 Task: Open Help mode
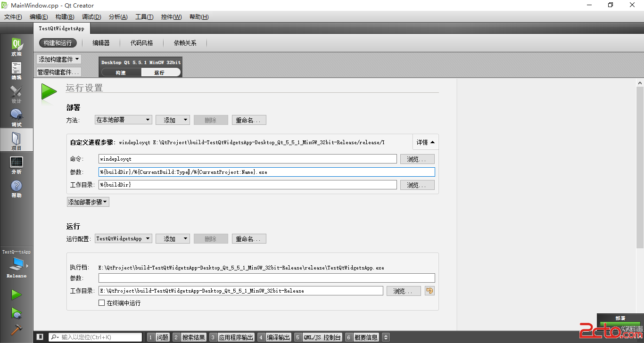coord(17,188)
